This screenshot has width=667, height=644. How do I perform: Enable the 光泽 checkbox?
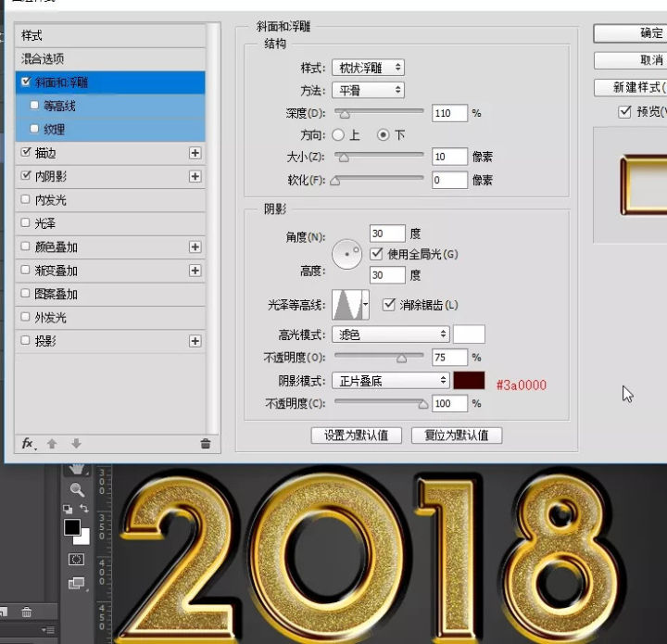pos(26,222)
